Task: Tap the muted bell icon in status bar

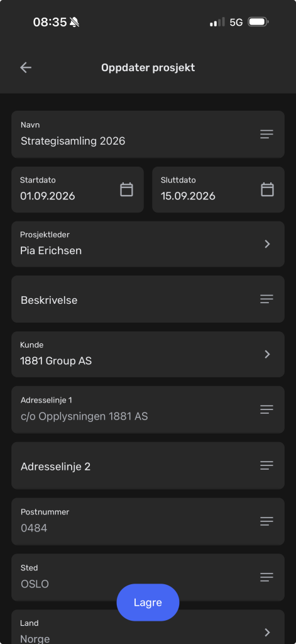Action: point(74,22)
